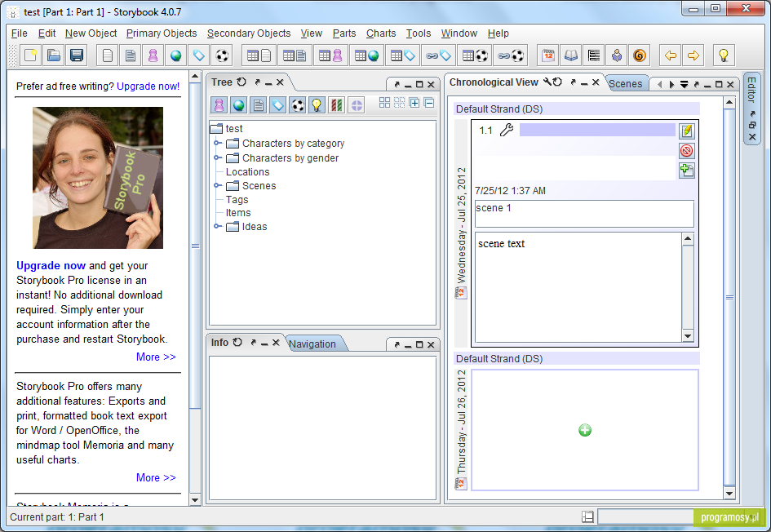This screenshot has width=771, height=532.
Task: Open the locations table icon
Action: [366, 55]
